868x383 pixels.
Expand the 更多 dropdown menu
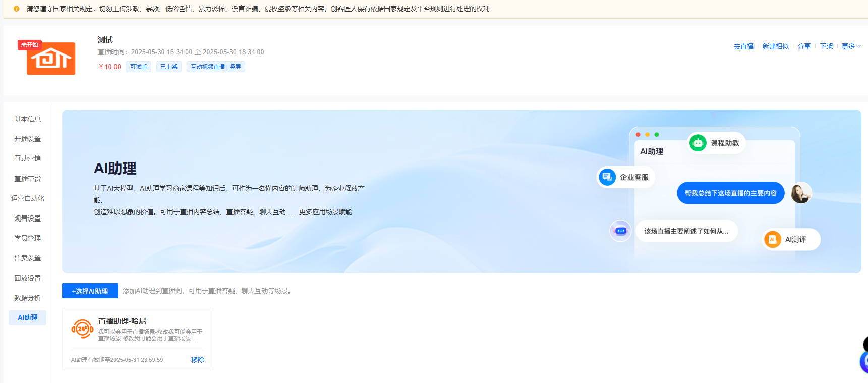(851, 46)
